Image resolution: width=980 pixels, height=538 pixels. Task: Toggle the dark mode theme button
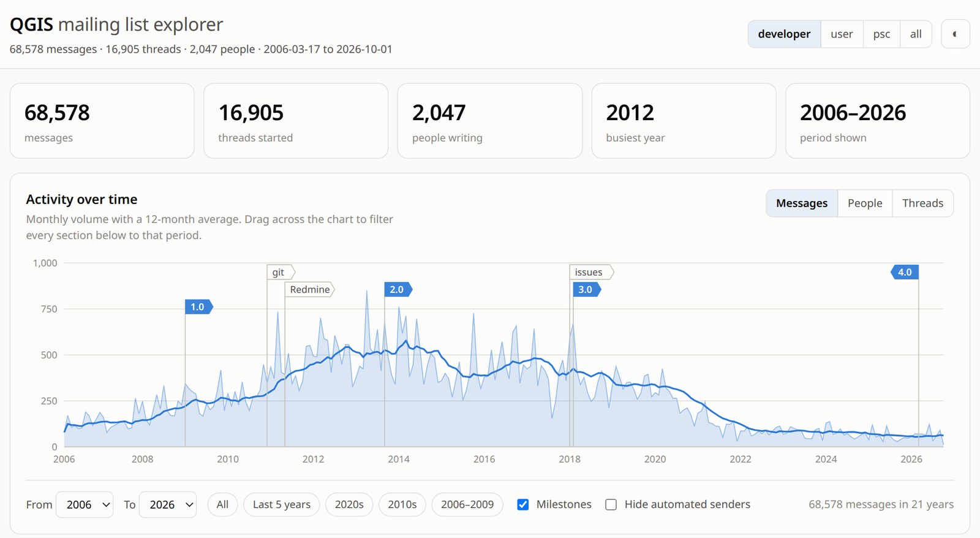click(955, 34)
